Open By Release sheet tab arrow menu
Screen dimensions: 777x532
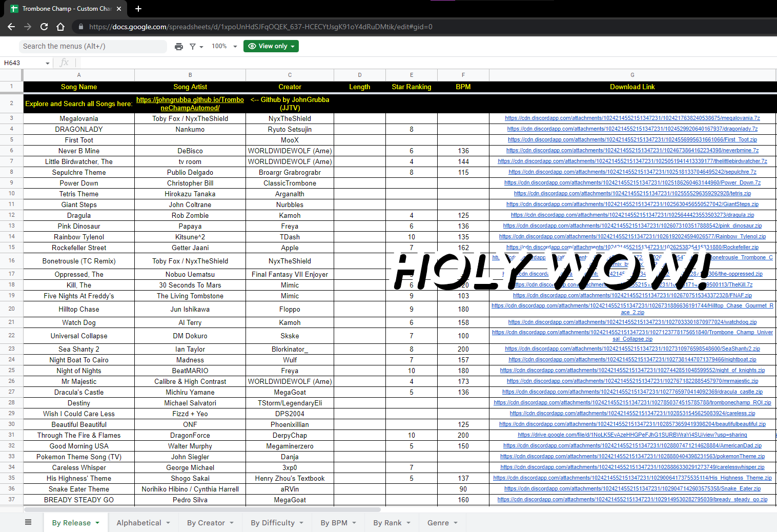(x=97, y=523)
